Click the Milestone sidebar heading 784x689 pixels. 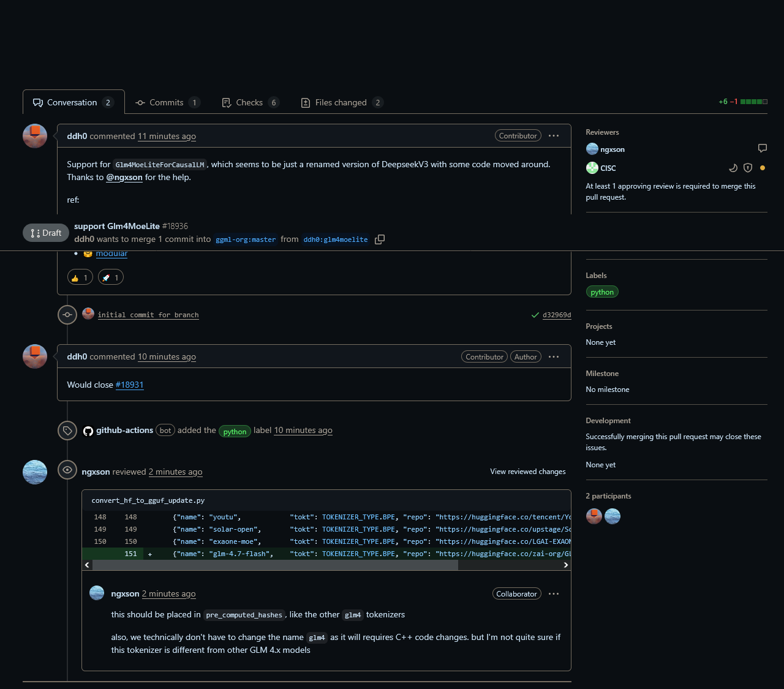602,374
